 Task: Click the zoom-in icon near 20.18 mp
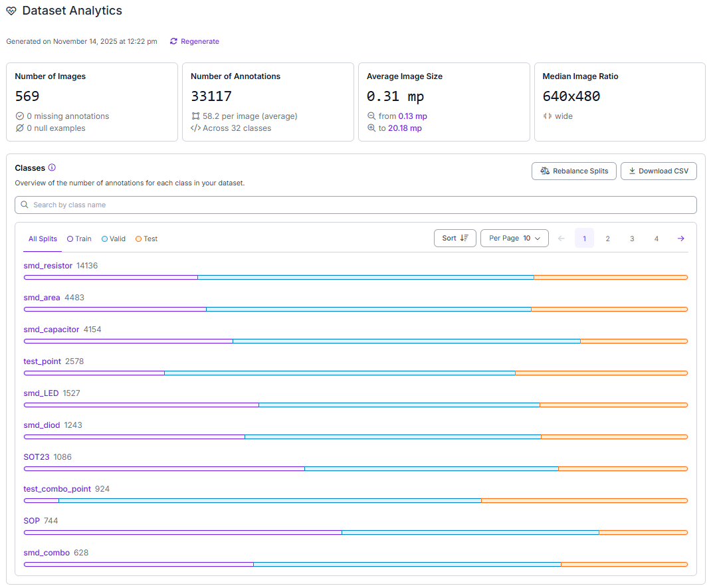point(371,128)
